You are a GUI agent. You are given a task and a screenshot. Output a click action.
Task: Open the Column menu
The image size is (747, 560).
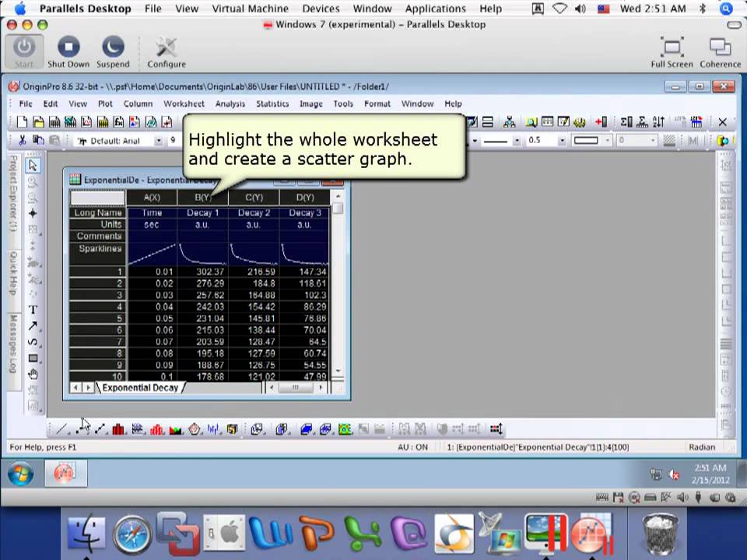(139, 103)
